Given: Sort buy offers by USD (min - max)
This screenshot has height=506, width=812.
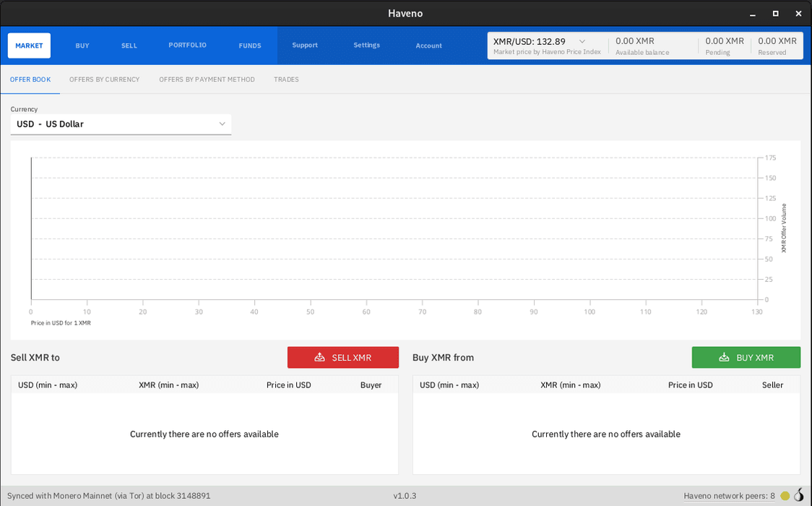Looking at the screenshot, I should pyautogui.click(x=449, y=385).
